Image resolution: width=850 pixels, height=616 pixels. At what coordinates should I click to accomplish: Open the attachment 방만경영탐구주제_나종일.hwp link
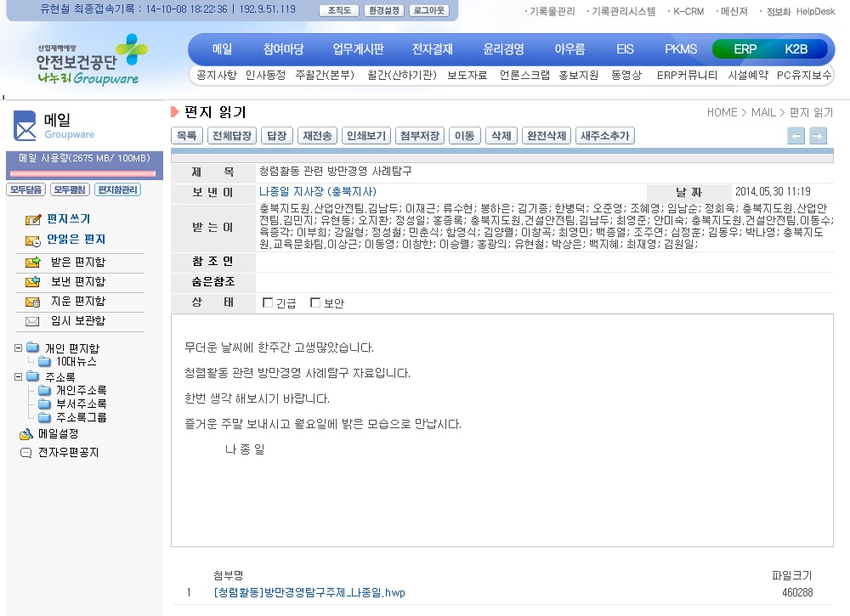(309, 593)
